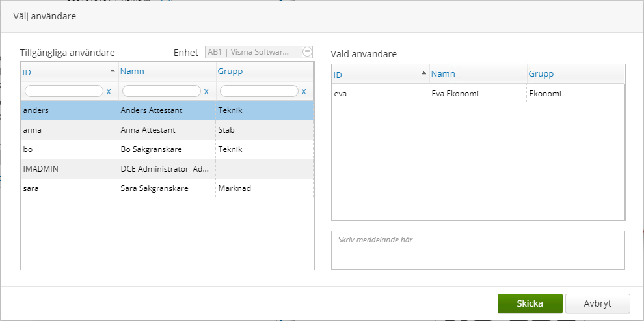Screen dimensions: 644x321
Task: Toggle sort arrow in available users ID column
Action: coord(113,71)
